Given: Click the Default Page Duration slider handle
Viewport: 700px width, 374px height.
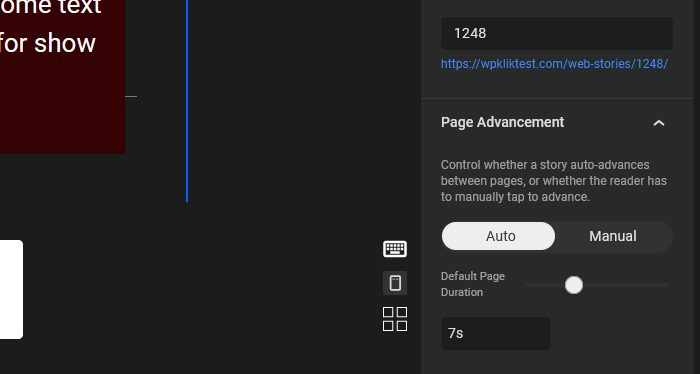Looking at the screenshot, I should click(574, 285).
